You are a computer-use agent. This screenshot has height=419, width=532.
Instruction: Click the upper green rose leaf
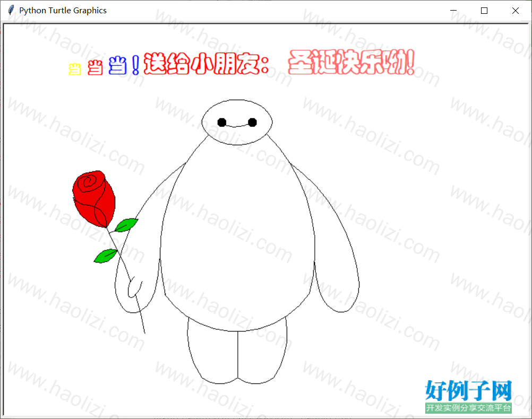point(126,225)
